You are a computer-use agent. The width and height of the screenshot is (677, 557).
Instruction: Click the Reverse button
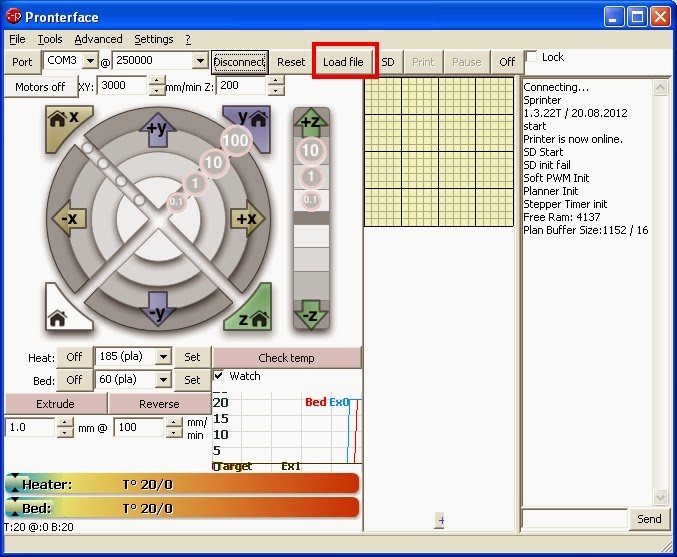(x=159, y=404)
